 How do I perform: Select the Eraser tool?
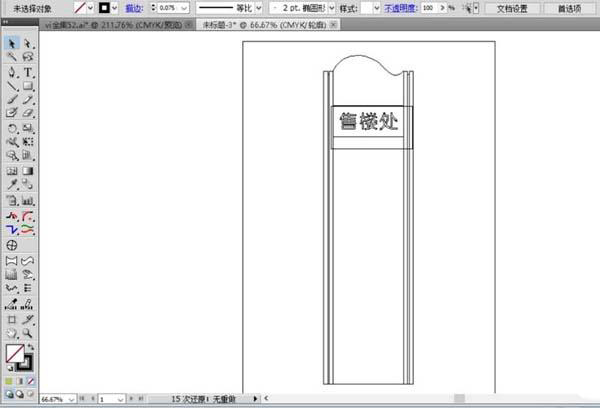[28, 113]
